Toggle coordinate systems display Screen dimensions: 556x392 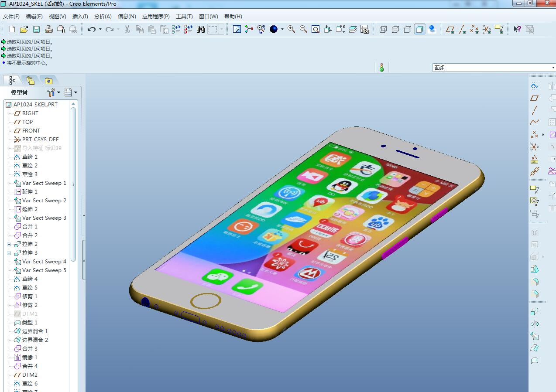[487, 29]
